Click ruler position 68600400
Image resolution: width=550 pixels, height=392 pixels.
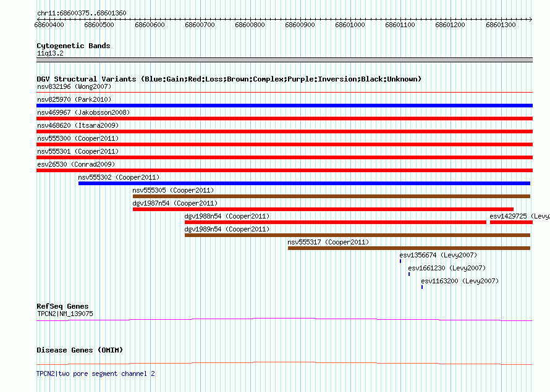pos(49,25)
